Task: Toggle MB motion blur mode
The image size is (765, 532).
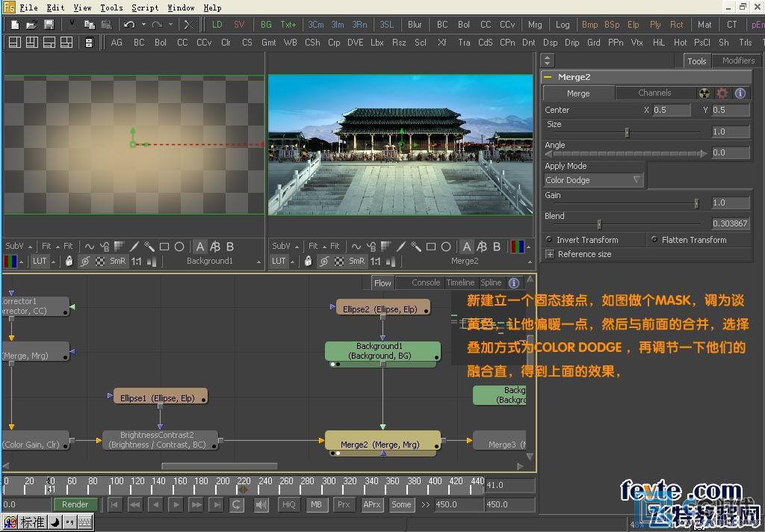Action: [x=316, y=504]
